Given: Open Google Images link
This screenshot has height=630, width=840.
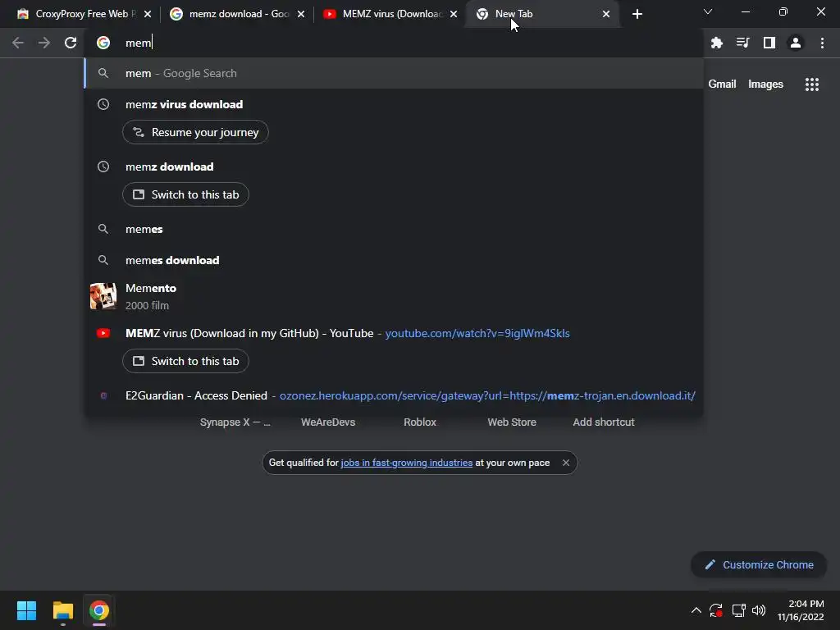Looking at the screenshot, I should tap(765, 84).
